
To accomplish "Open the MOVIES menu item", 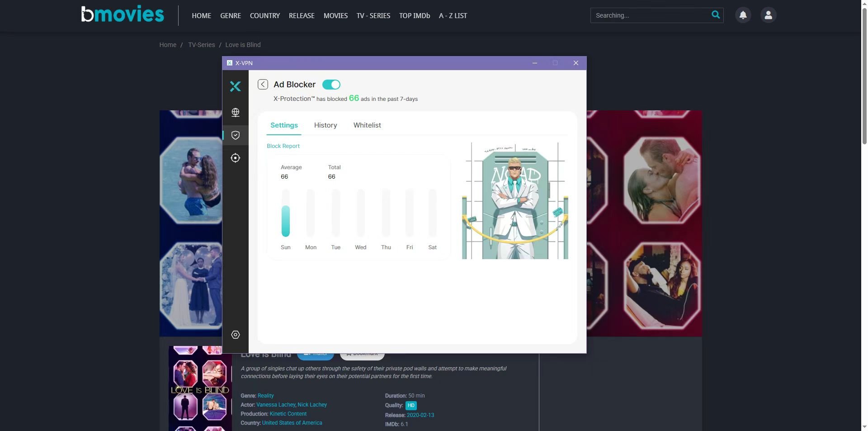I will 335,15.
